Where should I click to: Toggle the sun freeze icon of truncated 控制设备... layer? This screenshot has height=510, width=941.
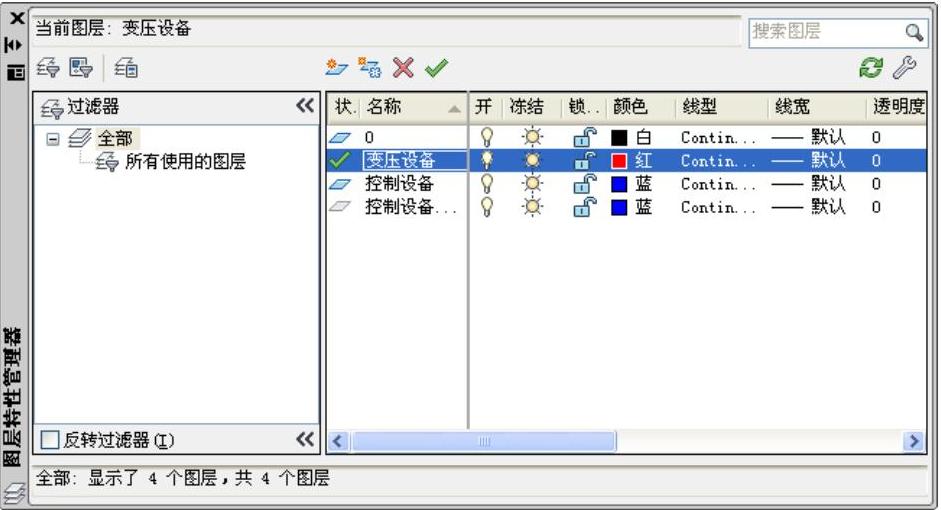click(532, 207)
